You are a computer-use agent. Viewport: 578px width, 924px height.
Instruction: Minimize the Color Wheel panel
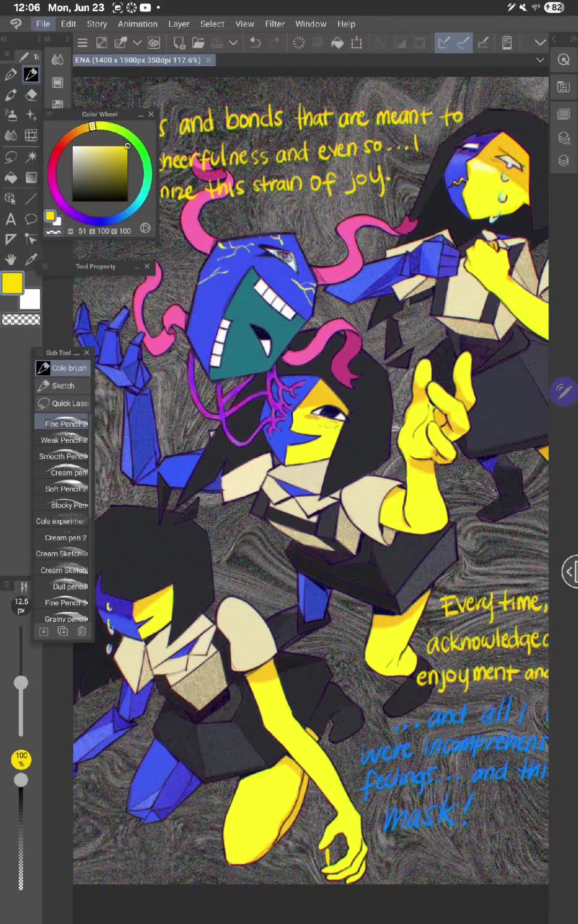tap(141, 114)
